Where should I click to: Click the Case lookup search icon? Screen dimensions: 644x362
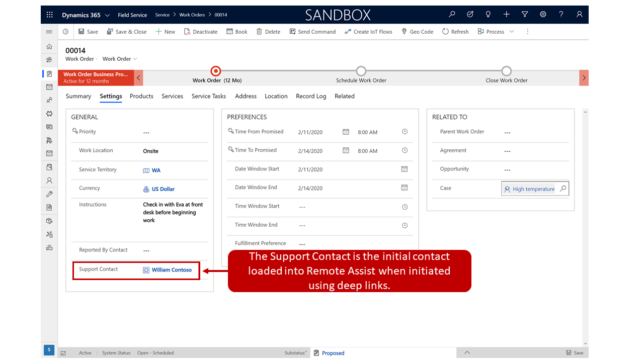[x=563, y=189]
